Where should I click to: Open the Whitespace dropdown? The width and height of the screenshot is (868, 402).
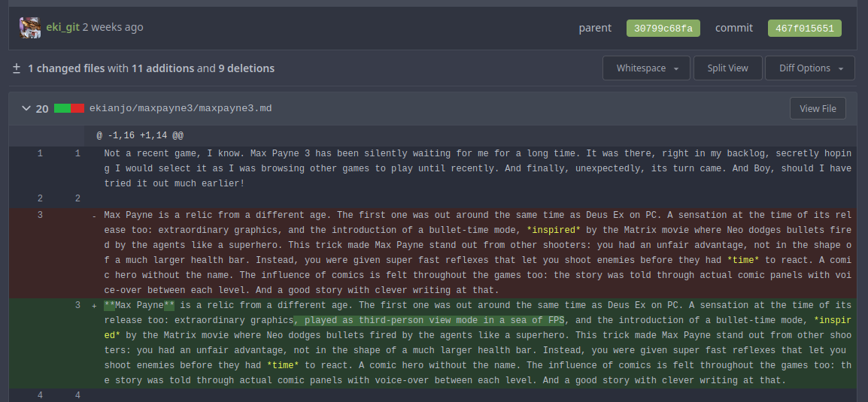[x=646, y=68]
